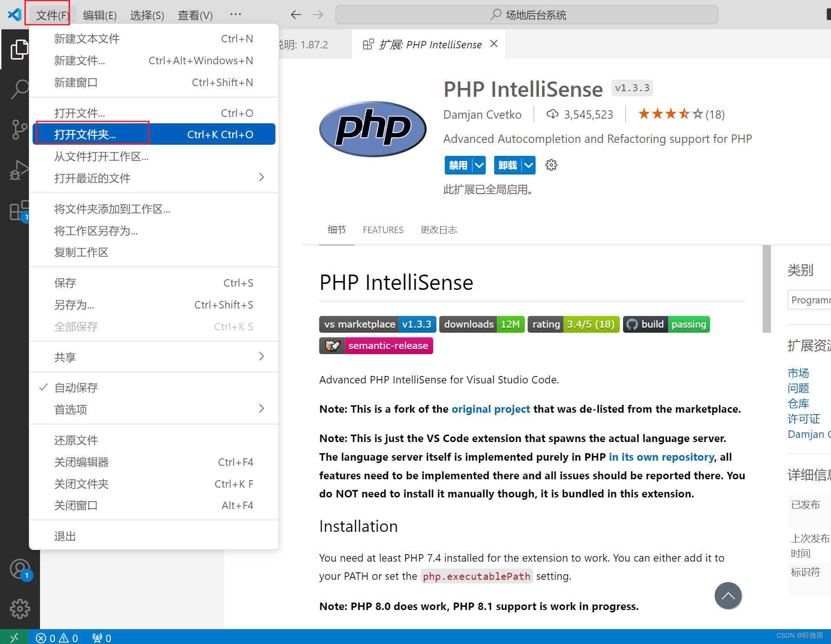The image size is (831, 644).
Task: Navigate forward with the right arrow
Action: [318, 15]
